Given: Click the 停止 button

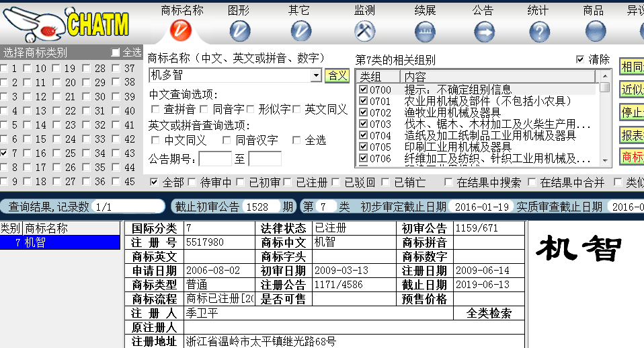Looking at the screenshot, I should tap(632, 112).
